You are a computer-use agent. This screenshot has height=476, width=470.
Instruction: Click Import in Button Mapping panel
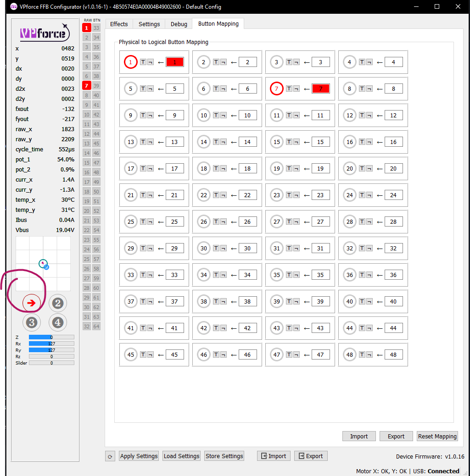tap(359, 436)
